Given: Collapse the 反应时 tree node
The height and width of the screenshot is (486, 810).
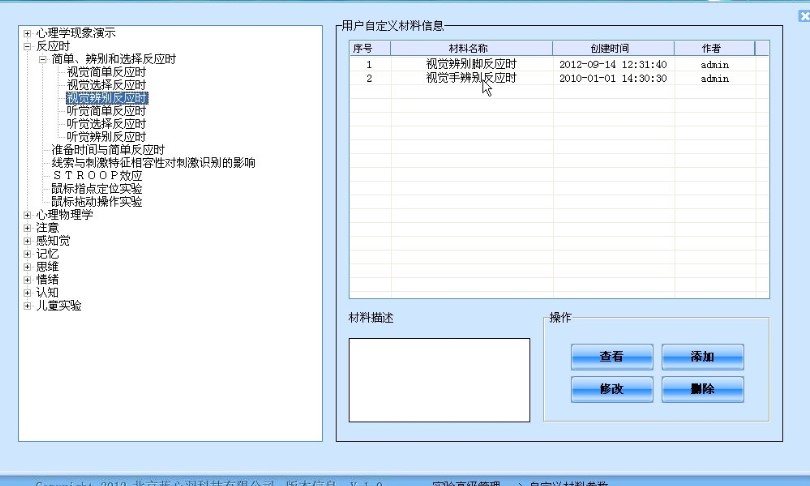Looking at the screenshot, I should 27,46.
